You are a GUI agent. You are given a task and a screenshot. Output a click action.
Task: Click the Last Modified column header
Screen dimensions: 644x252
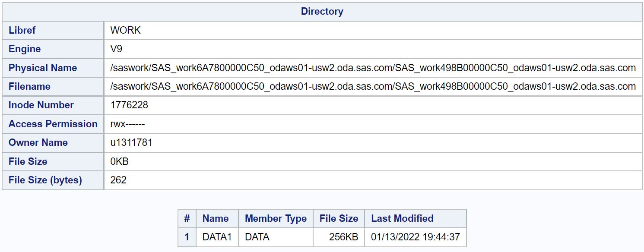click(x=402, y=218)
